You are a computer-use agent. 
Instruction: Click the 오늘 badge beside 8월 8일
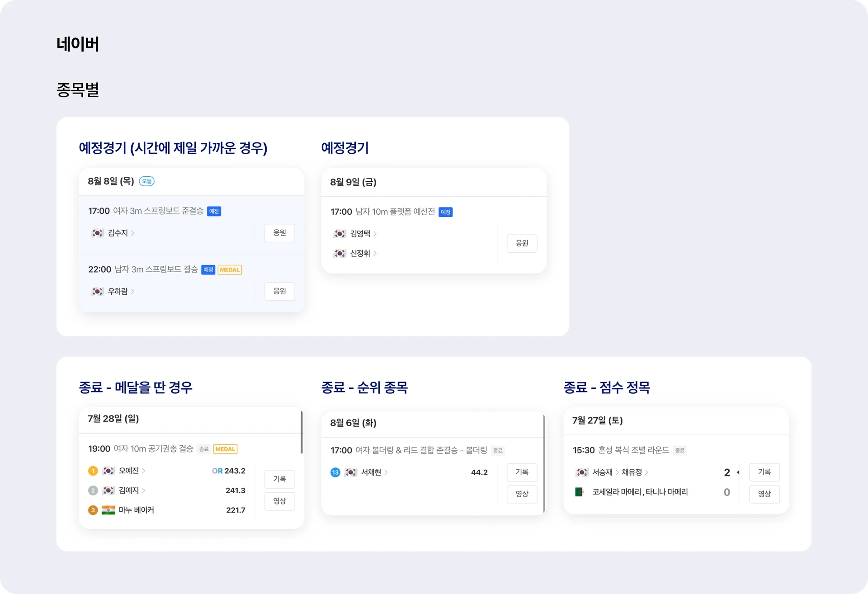[x=146, y=181]
